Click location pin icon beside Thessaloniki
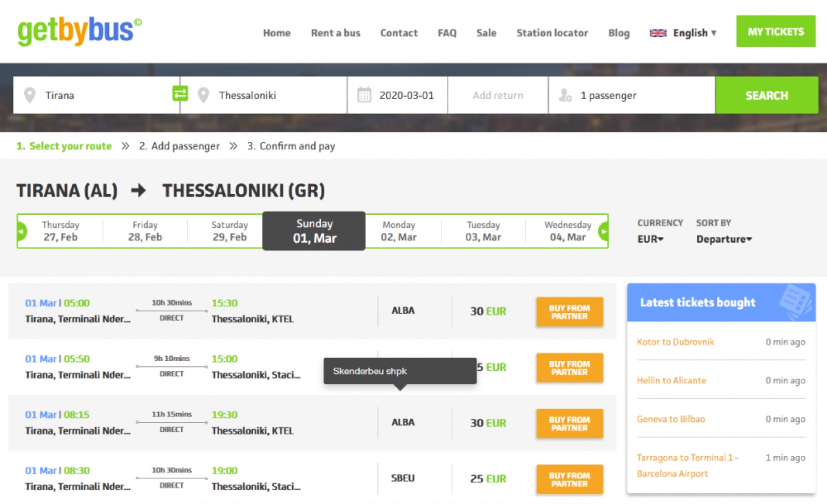The image size is (827, 504). pyautogui.click(x=204, y=95)
